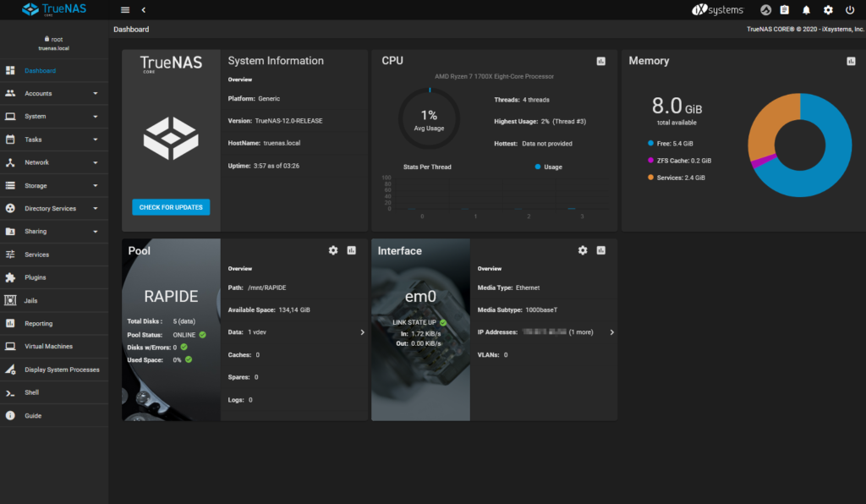Click the Reporting chart icon in sidebar

10,324
